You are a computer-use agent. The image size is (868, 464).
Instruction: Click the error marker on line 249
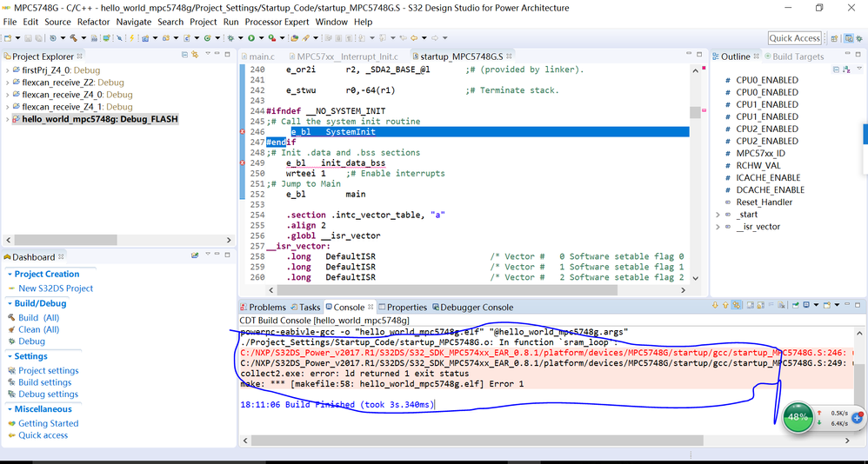point(243,162)
